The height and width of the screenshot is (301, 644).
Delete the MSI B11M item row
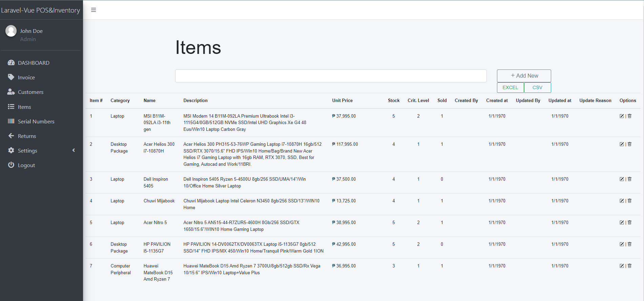click(629, 116)
